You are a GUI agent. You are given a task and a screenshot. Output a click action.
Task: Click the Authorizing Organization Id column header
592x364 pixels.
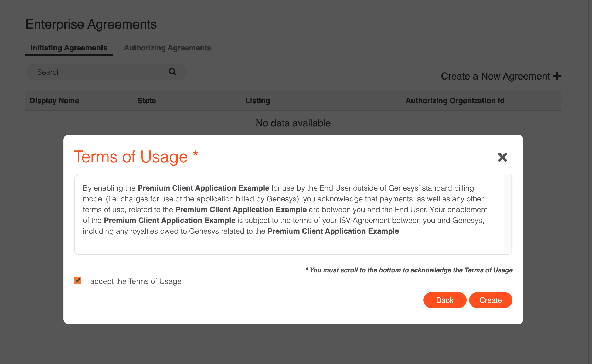[x=455, y=101]
